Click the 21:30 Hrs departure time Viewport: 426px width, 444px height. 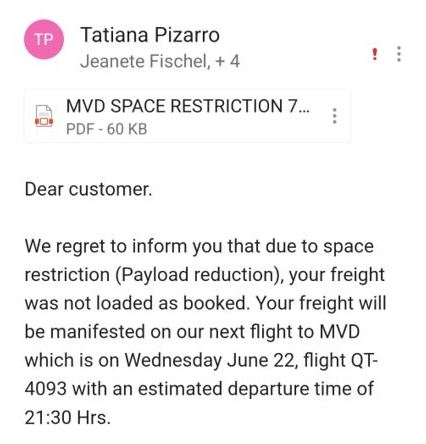(67, 417)
